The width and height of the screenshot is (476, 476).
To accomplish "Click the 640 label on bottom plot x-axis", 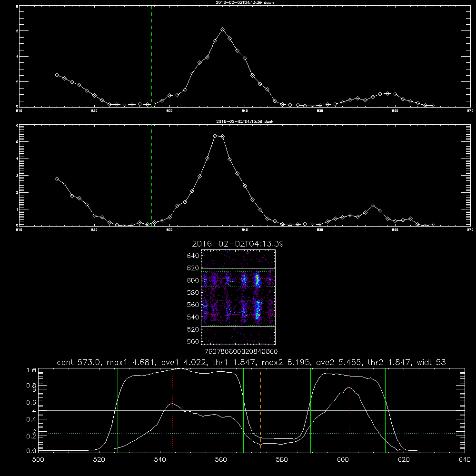I will (465, 460).
